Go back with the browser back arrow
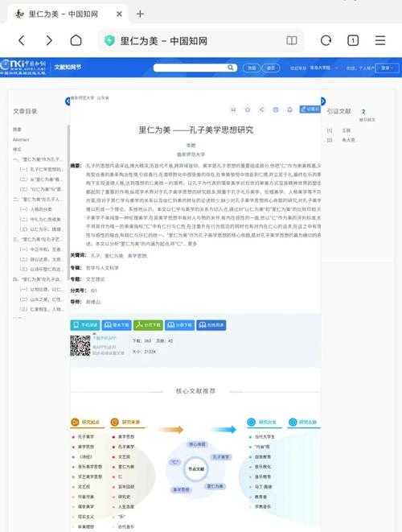 click(x=22, y=41)
